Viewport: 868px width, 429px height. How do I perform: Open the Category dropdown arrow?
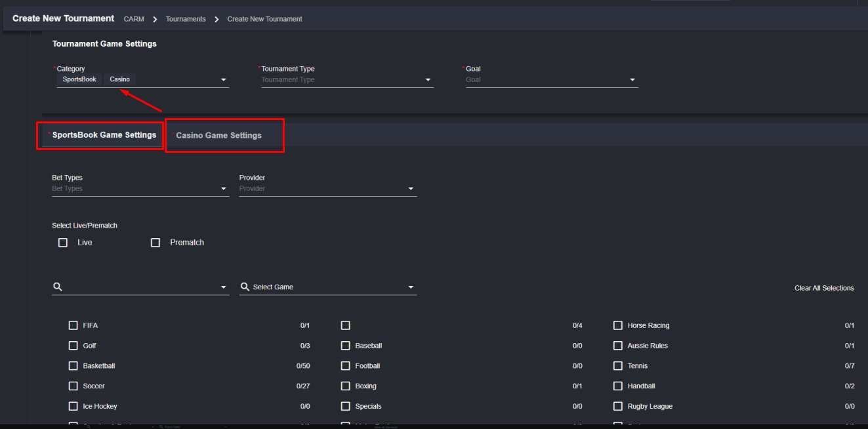click(x=224, y=80)
